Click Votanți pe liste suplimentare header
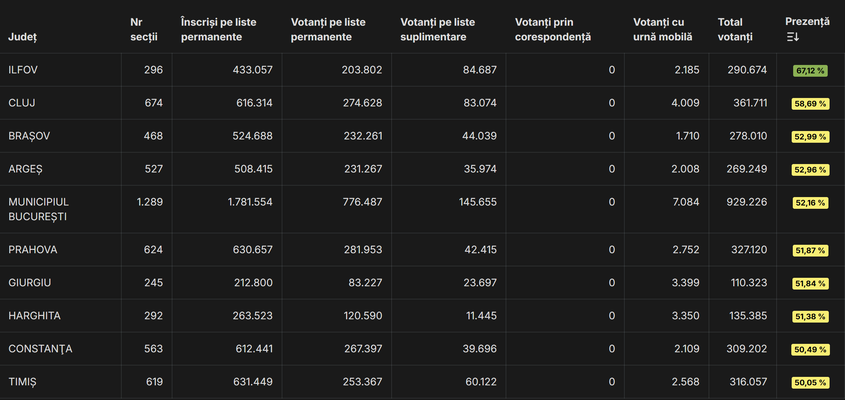The image size is (845, 400). coord(438,29)
